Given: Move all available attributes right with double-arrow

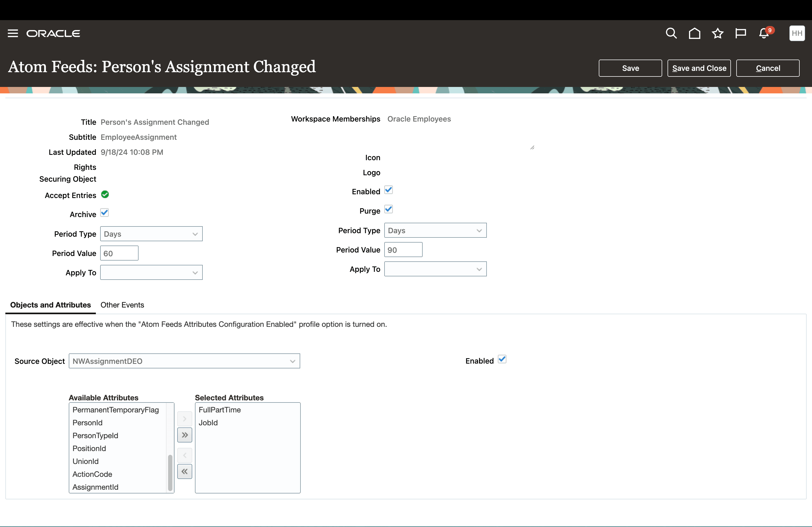Looking at the screenshot, I should coord(184,435).
